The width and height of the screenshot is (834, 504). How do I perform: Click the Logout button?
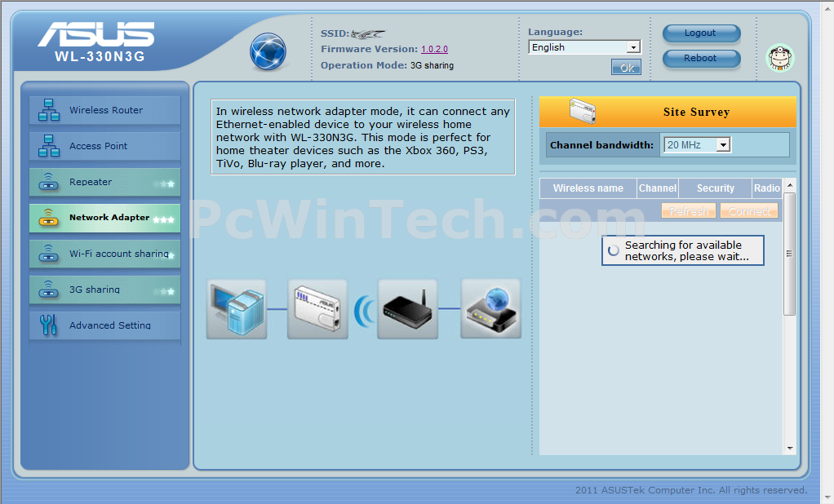pos(701,33)
